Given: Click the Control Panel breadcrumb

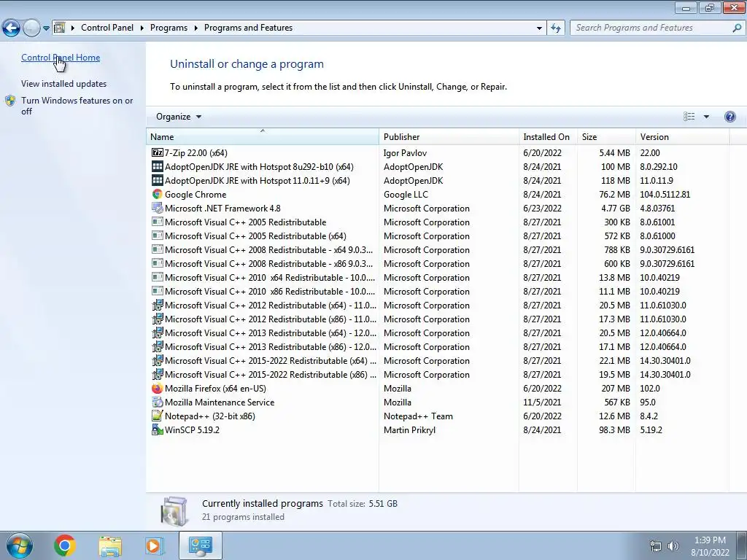Looking at the screenshot, I should coord(107,28).
